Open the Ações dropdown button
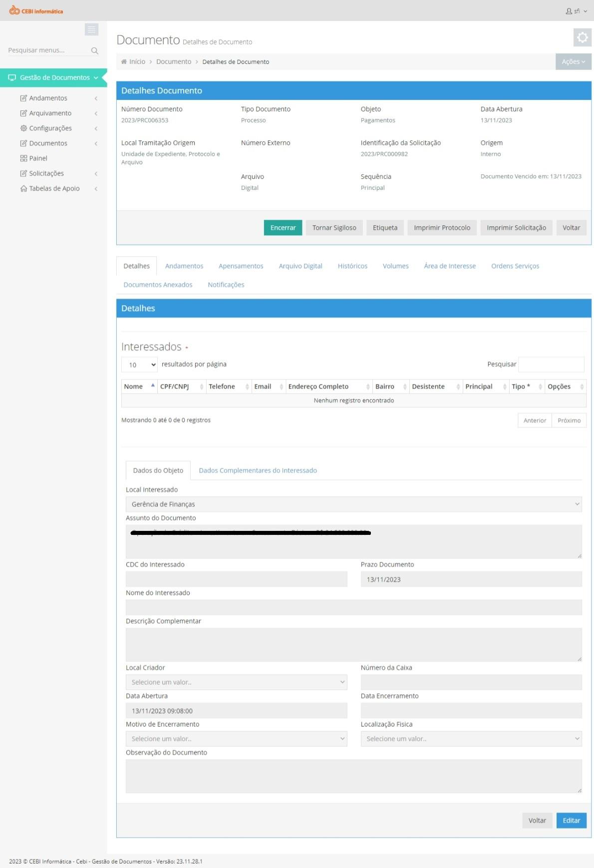This screenshot has width=594, height=868. click(x=573, y=62)
